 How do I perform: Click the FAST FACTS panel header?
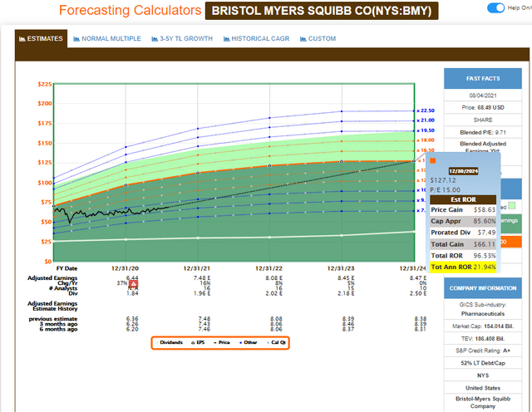483,79
